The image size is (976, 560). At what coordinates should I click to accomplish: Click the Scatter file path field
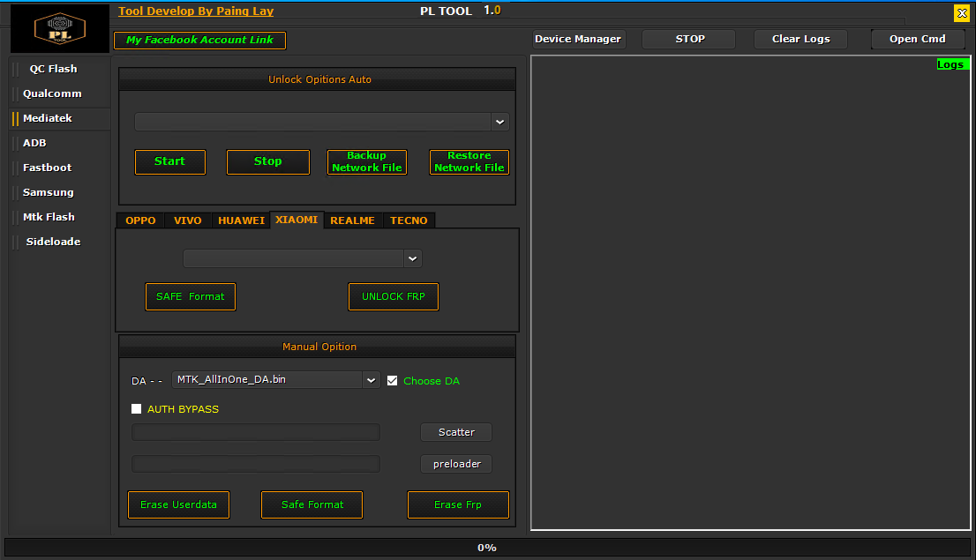pos(256,432)
